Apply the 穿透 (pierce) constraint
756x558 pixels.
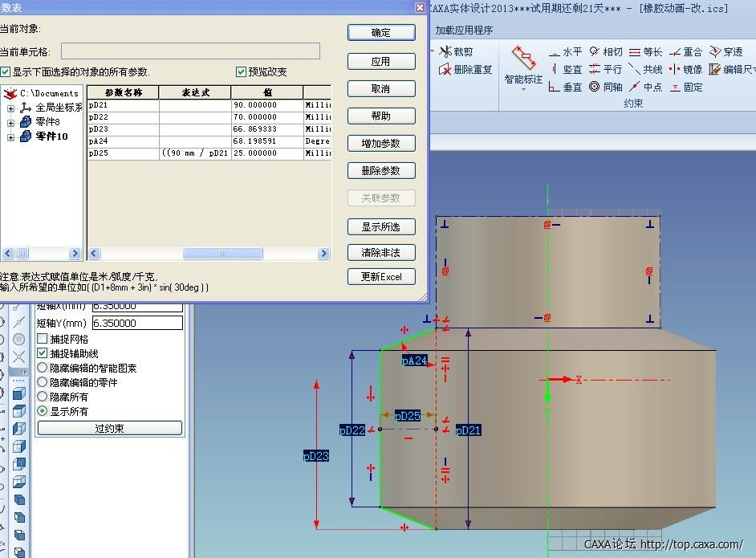click(x=726, y=52)
